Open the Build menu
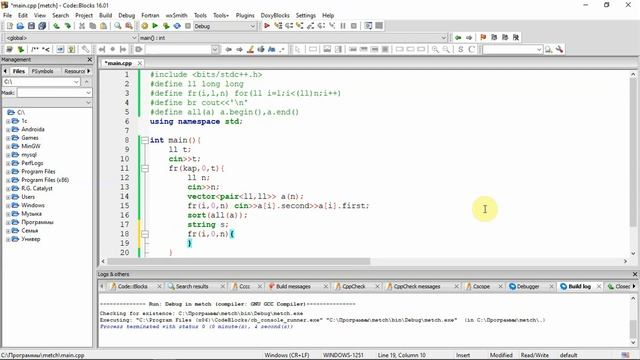The image size is (640, 360). (105, 15)
